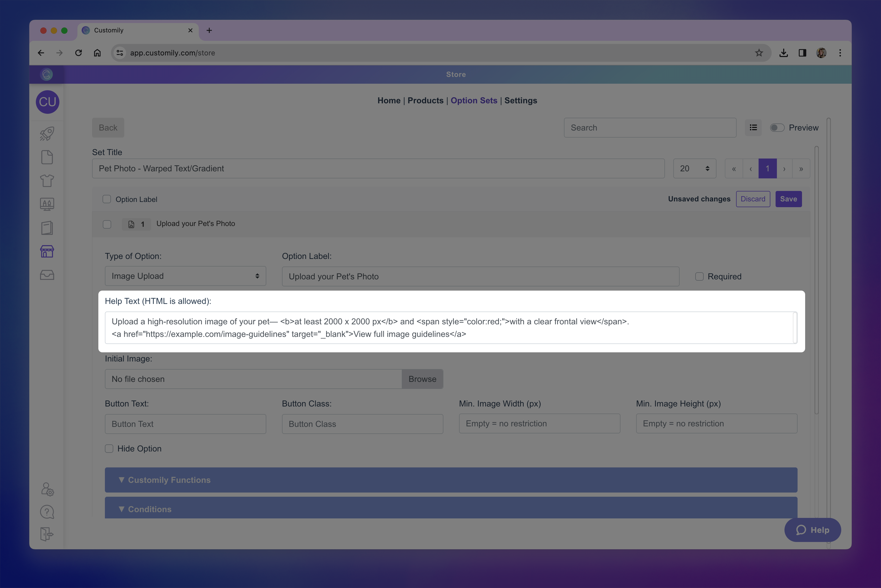Open the inbox tray sidebar icon
The width and height of the screenshot is (881, 588).
click(47, 275)
